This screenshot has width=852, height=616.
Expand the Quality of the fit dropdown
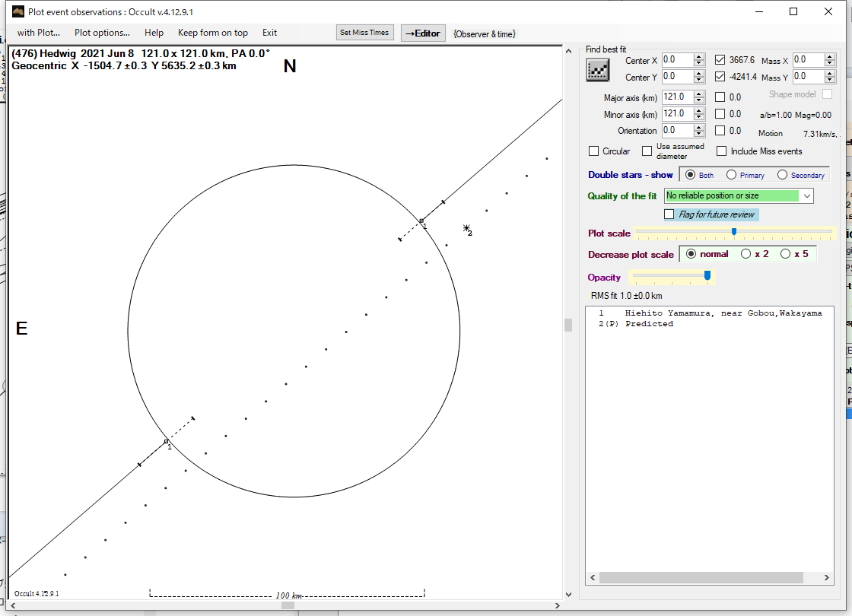806,196
